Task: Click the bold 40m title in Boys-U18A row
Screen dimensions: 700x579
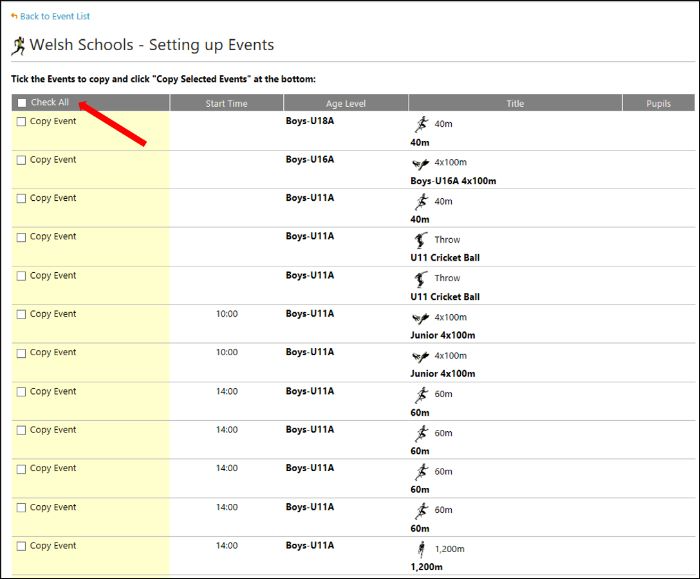Action: (420, 142)
